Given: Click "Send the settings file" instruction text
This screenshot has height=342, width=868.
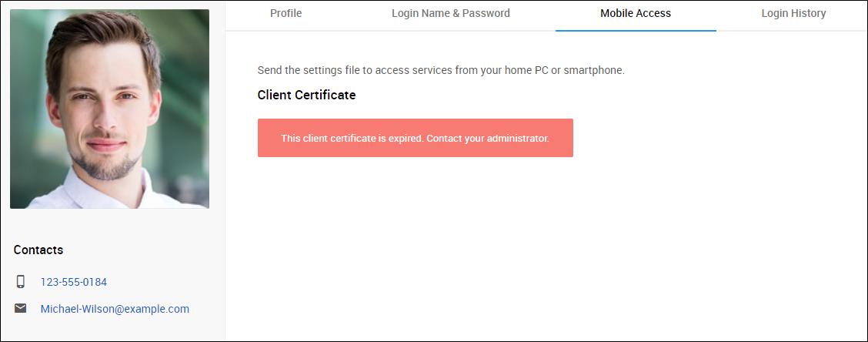Looking at the screenshot, I should 312,70.
